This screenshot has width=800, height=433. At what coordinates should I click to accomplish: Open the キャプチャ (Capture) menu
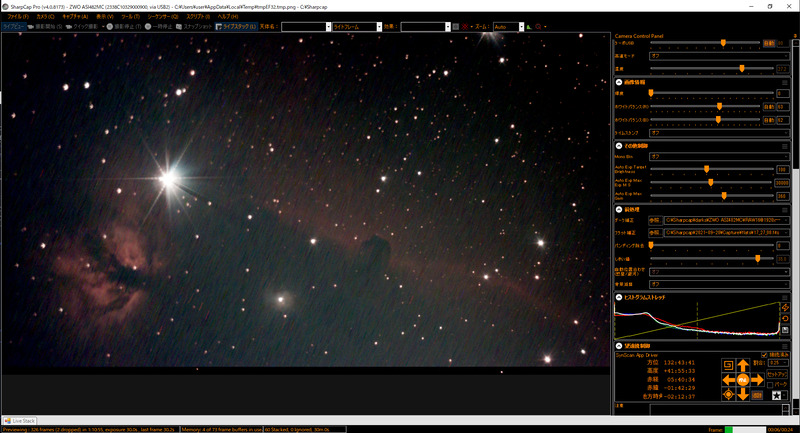pyautogui.click(x=75, y=16)
